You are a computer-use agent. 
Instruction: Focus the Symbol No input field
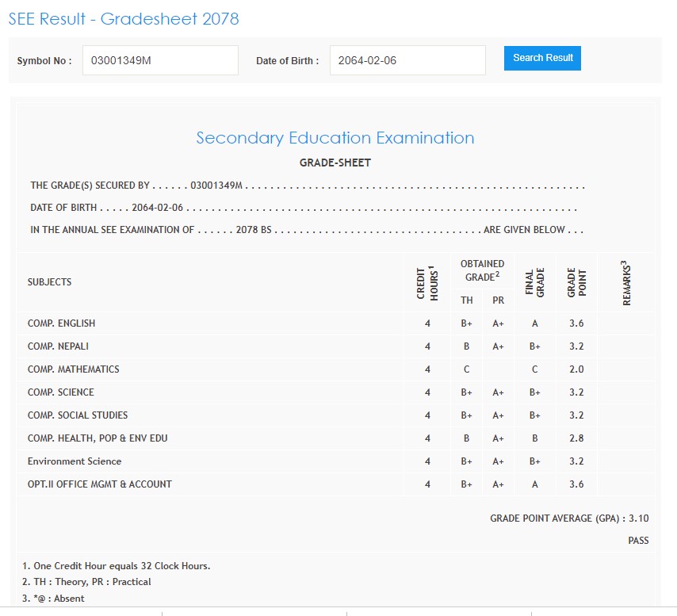(x=160, y=60)
